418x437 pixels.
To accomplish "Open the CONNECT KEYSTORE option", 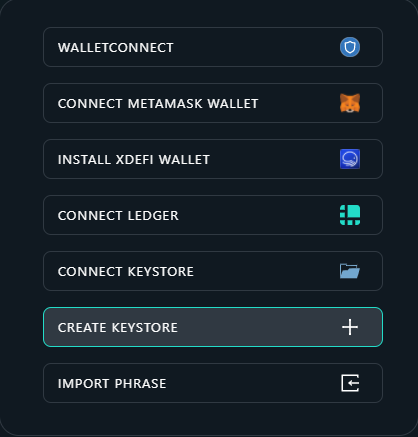I will (x=213, y=271).
